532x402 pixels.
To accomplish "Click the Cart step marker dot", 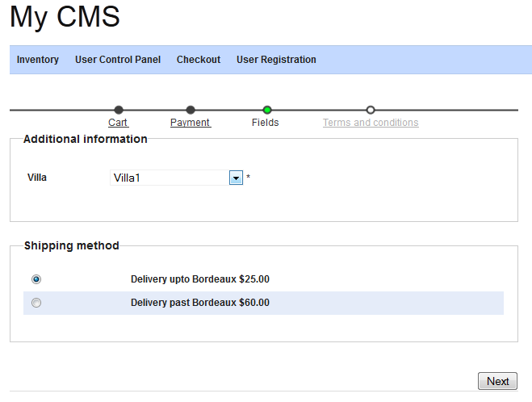I will 119,110.
